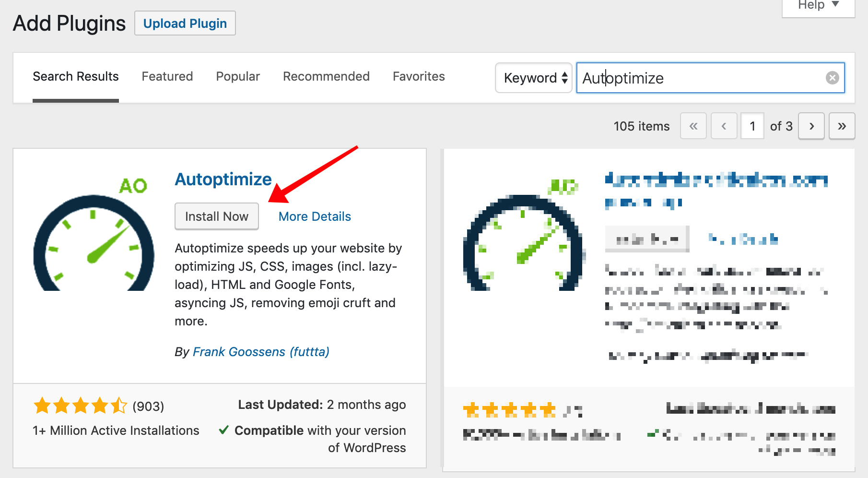Screen dimensions: 868x478
Task: Click the green compatibility checkmark icon
Action: [223, 430]
